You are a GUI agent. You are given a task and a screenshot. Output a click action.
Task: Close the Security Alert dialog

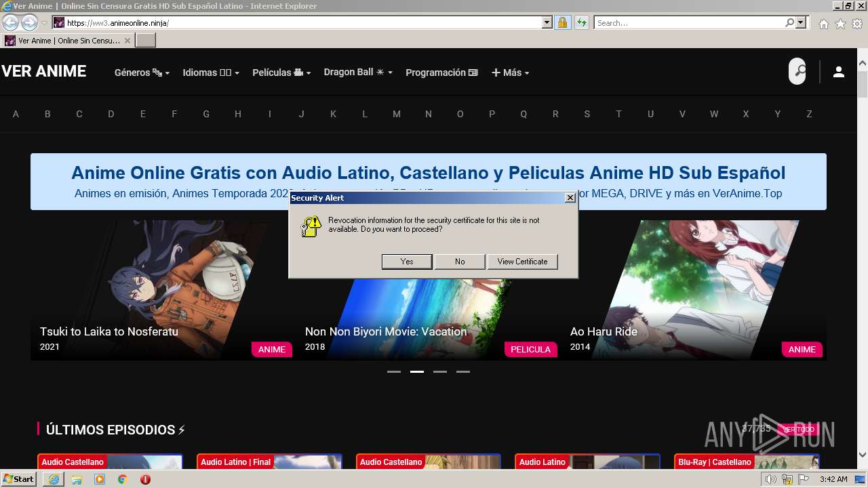coord(570,198)
